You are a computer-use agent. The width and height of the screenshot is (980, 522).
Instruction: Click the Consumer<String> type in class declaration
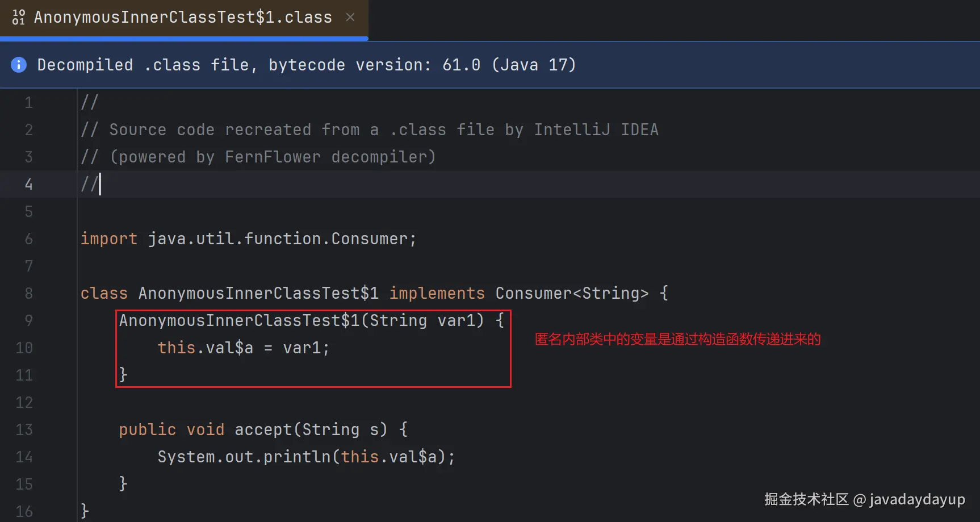pos(571,293)
